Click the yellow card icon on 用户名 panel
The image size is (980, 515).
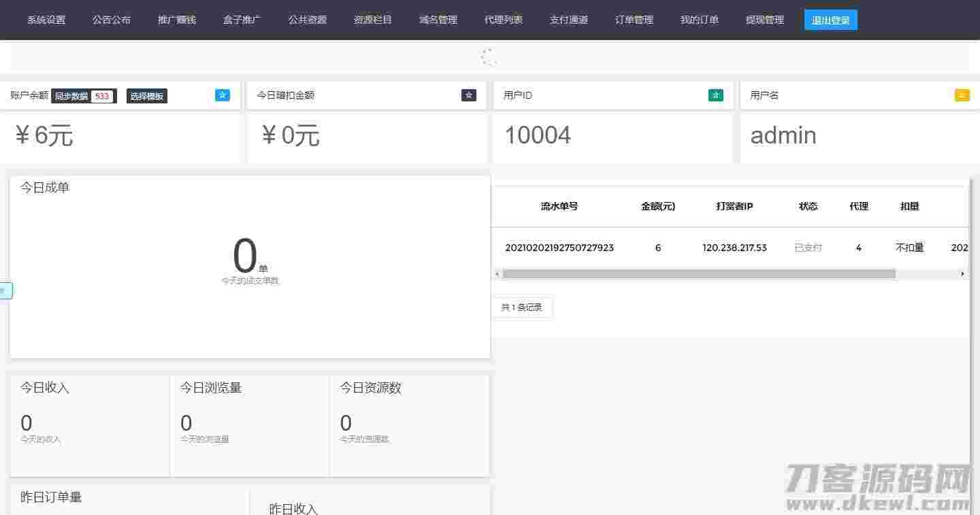pos(962,95)
